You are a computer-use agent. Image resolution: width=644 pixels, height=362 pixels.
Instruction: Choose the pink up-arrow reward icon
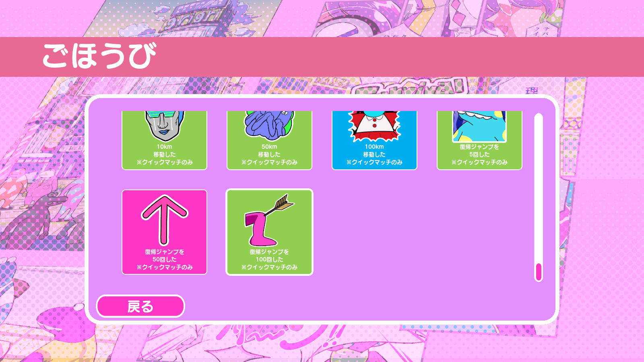click(164, 220)
